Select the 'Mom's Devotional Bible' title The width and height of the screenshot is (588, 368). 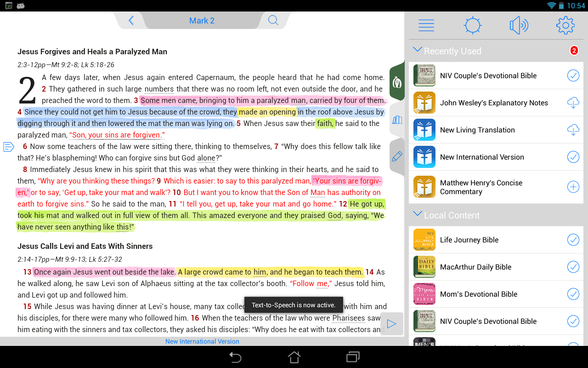point(479,294)
